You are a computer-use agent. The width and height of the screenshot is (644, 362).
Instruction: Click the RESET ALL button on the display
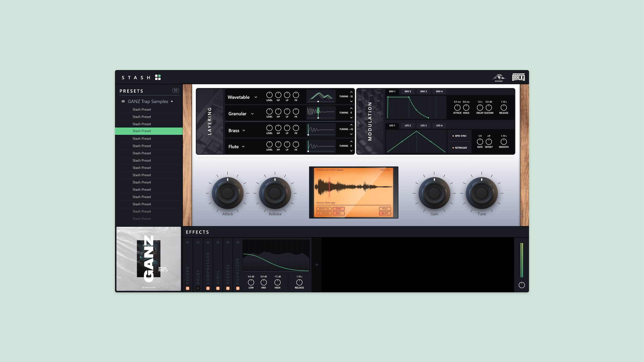324,209
